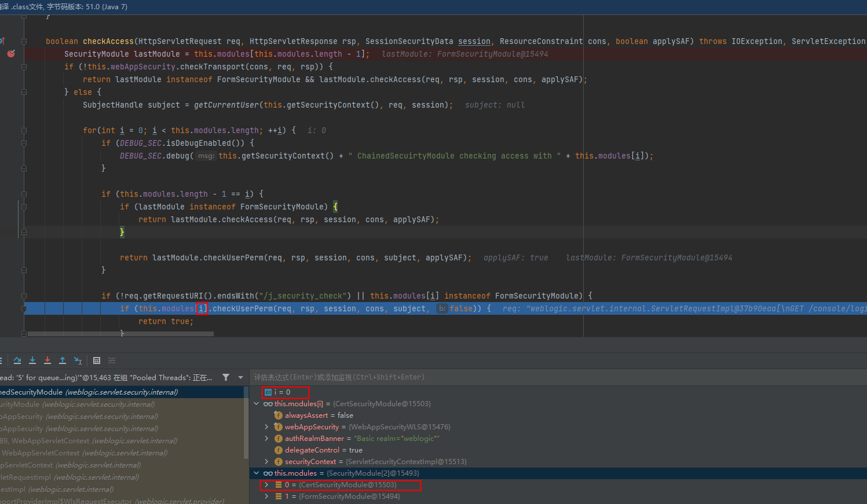
Task: Fold the if DEBUG_SEC.isDebugEnabled block
Action: pyautogui.click(x=24, y=143)
